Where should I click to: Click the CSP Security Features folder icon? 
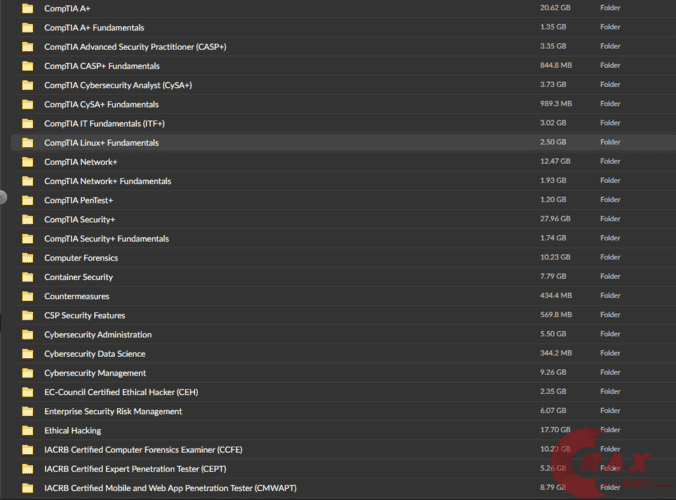28,315
